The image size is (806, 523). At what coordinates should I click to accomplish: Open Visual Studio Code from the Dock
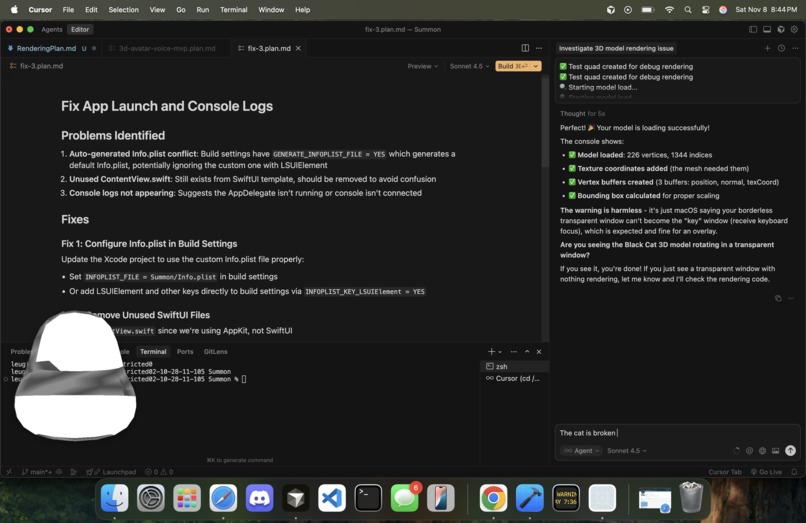click(x=332, y=498)
